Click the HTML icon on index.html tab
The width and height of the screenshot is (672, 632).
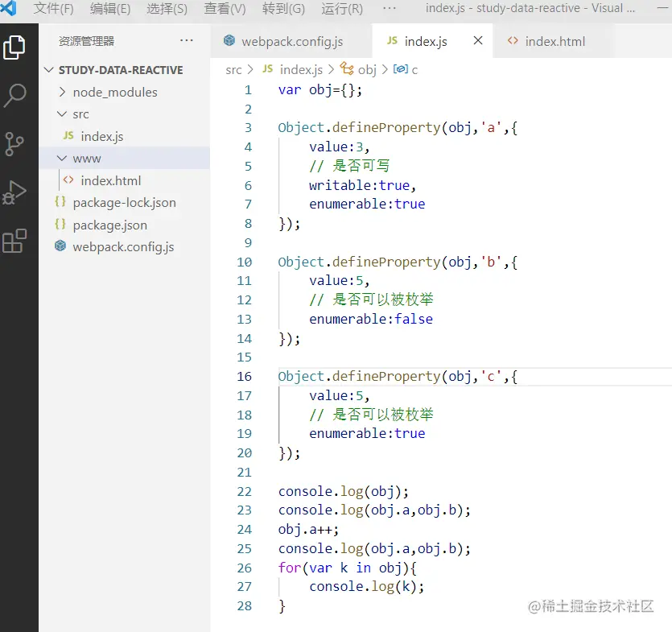[x=513, y=41]
